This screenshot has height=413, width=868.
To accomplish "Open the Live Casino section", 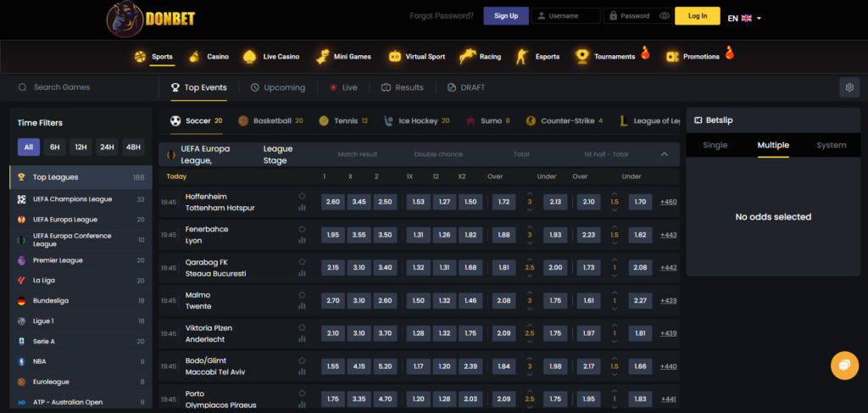I will click(271, 57).
